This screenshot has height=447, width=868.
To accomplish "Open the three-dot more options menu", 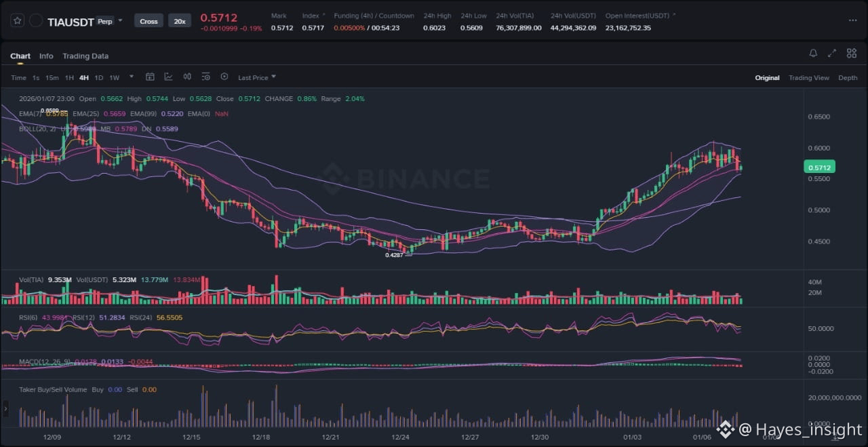I will click(x=852, y=20).
